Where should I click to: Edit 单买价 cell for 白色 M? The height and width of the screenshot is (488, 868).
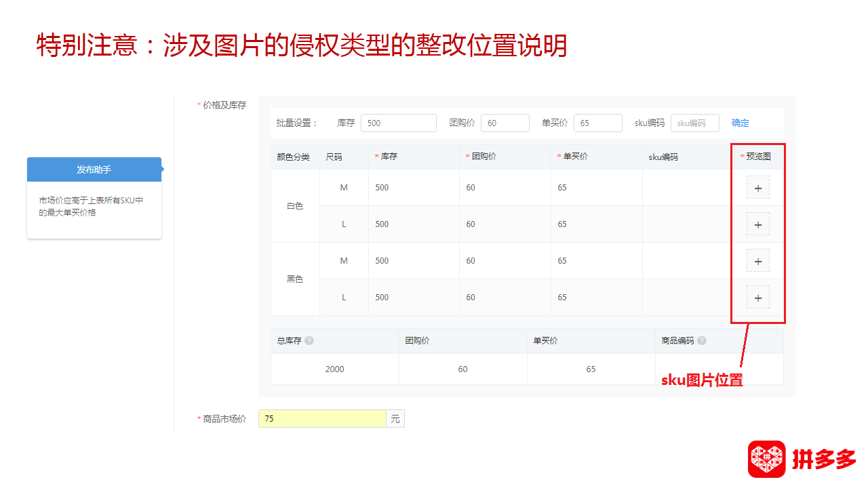tap(597, 188)
